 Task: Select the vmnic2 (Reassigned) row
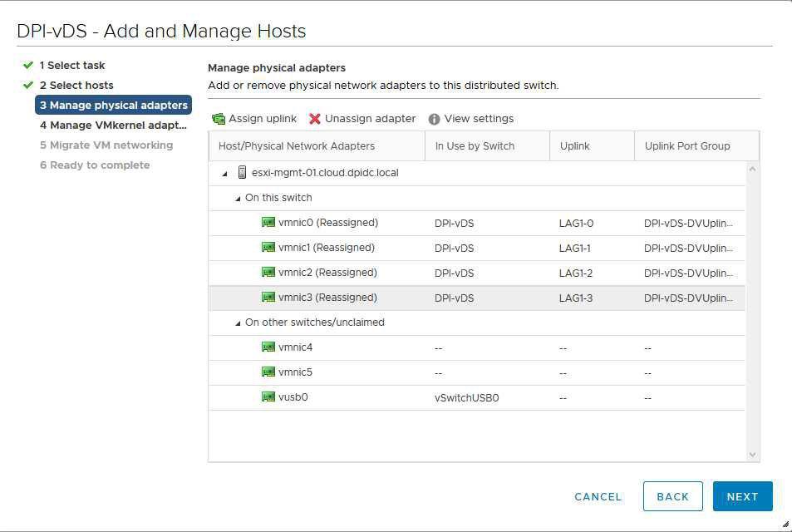click(477, 273)
